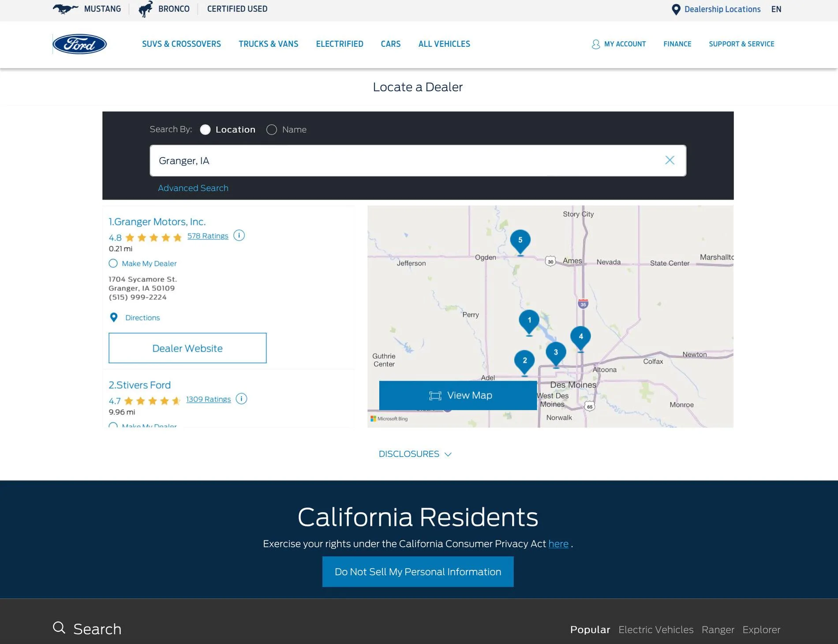Click the location search input field
Screen dimensions: 838x644
[418, 161]
